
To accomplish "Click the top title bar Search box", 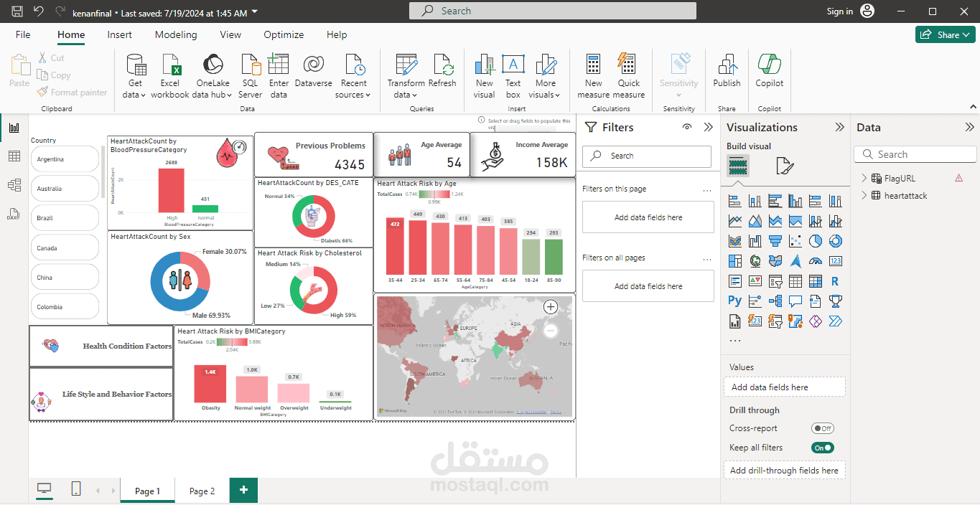I will [553, 11].
